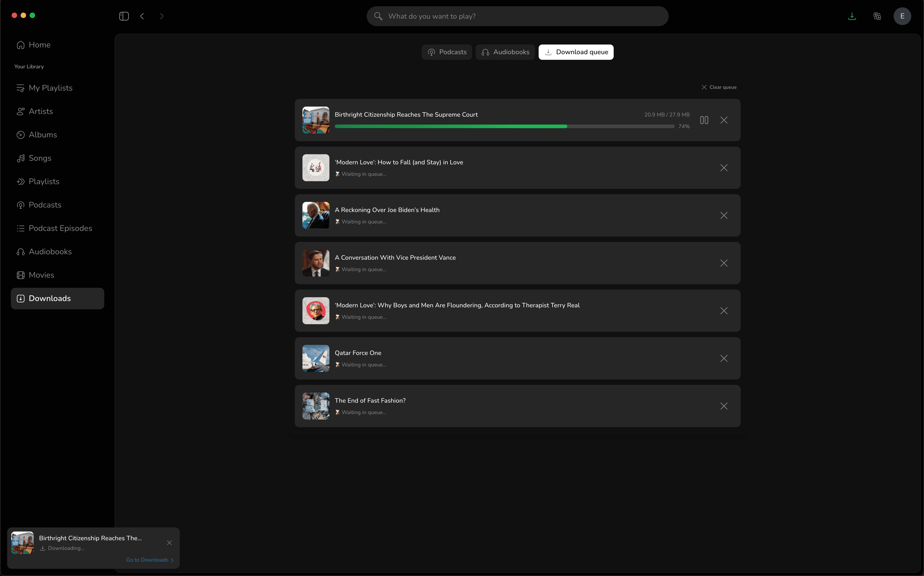924x576 pixels.
Task: Go back with the left arrow
Action: (142, 16)
